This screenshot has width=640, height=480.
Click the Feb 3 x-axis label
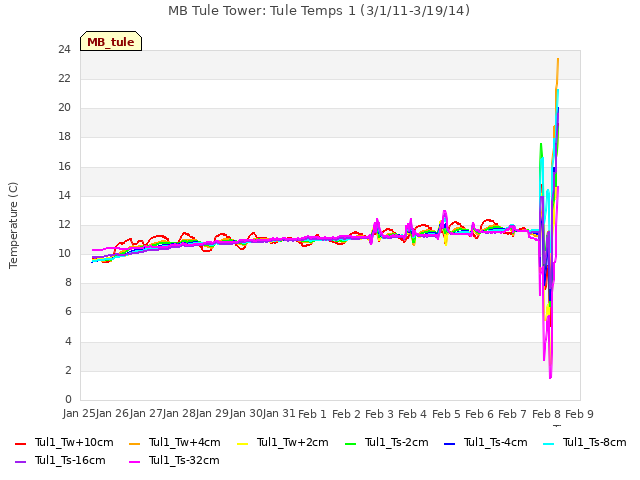tap(379, 414)
